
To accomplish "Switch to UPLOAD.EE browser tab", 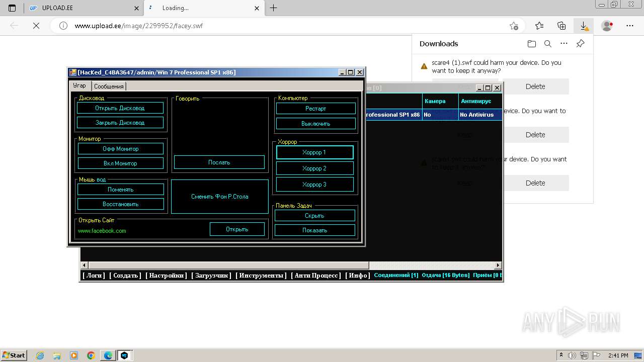I will 84,8.
